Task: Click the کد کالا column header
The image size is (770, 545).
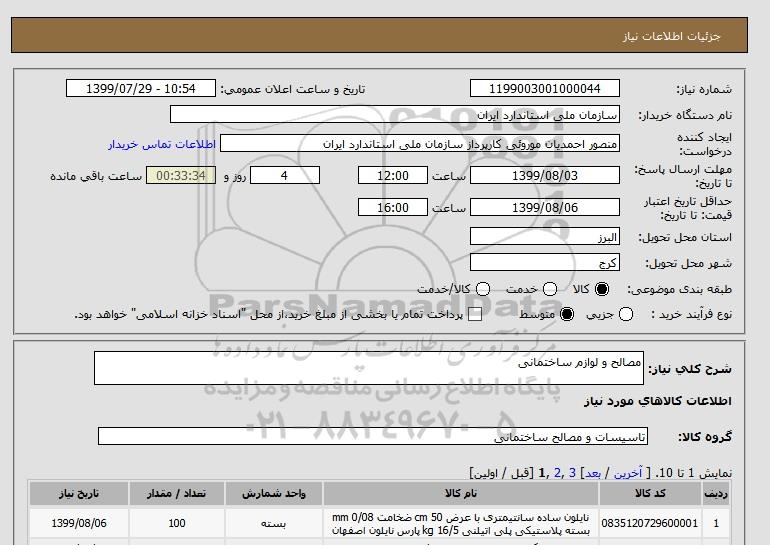Action: tap(650, 493)
